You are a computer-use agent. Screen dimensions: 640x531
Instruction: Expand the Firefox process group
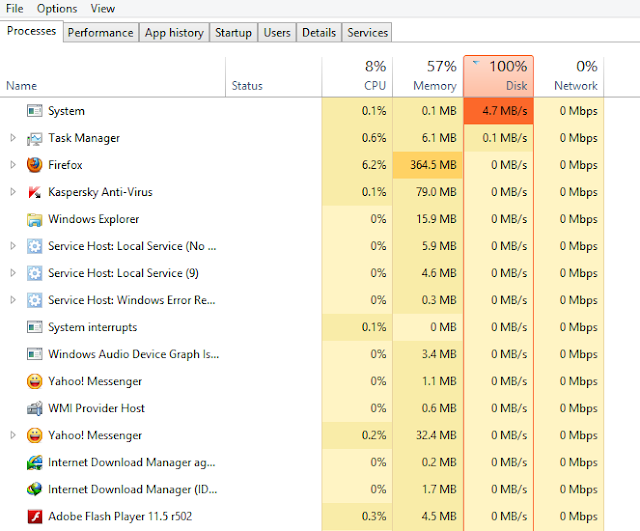(13, 165)
